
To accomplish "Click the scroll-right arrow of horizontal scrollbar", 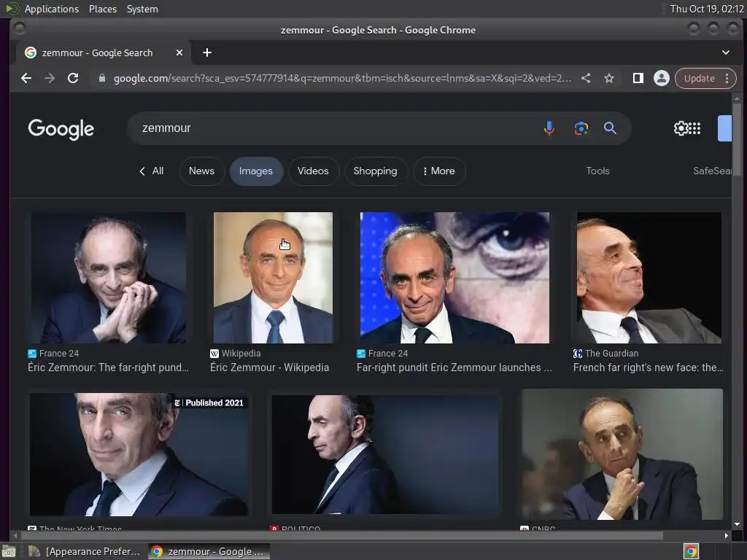I will tap(726, 536).
